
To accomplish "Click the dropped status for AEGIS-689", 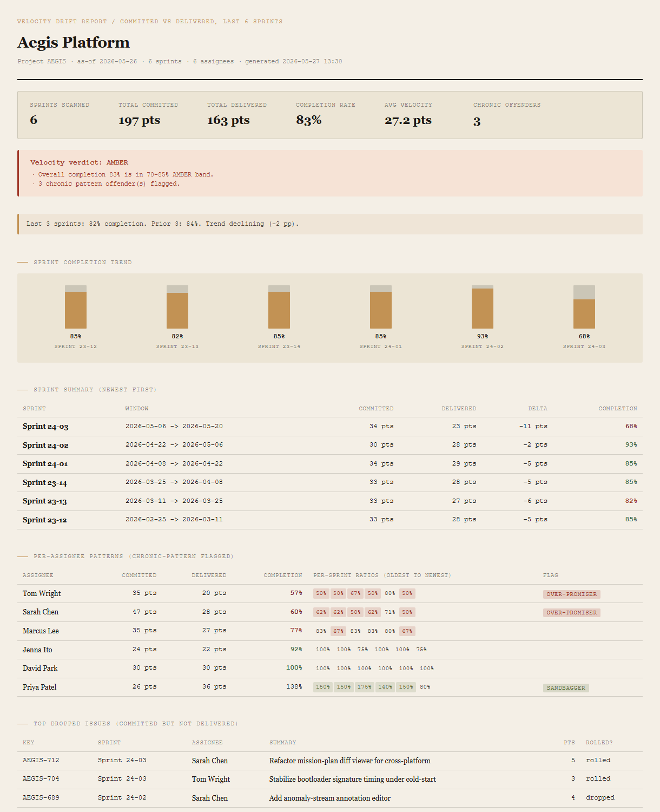I will tap(600, 798).
